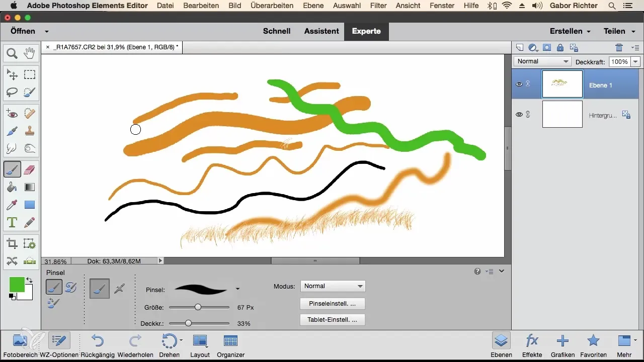Open the Grafiken panel

point(563,346)
